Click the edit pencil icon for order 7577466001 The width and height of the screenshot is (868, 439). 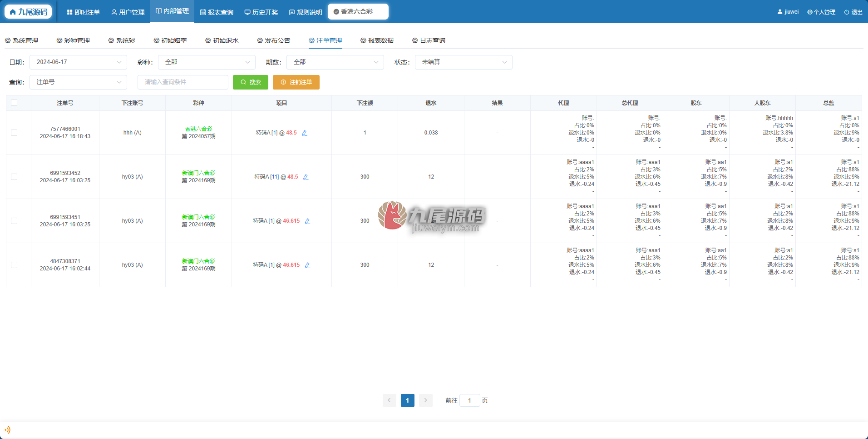pyautogui.click(x=305, y=133)
